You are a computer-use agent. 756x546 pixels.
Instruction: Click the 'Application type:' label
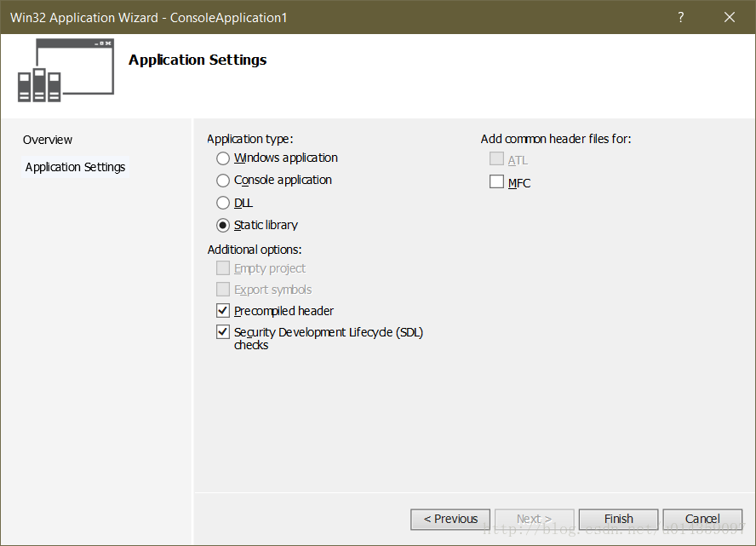point(250,139)
